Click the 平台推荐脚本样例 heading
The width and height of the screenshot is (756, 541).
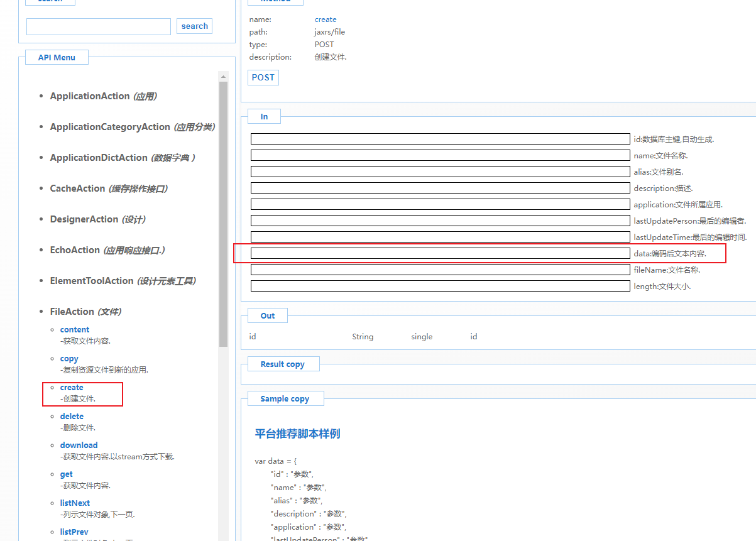coord(298,434)
